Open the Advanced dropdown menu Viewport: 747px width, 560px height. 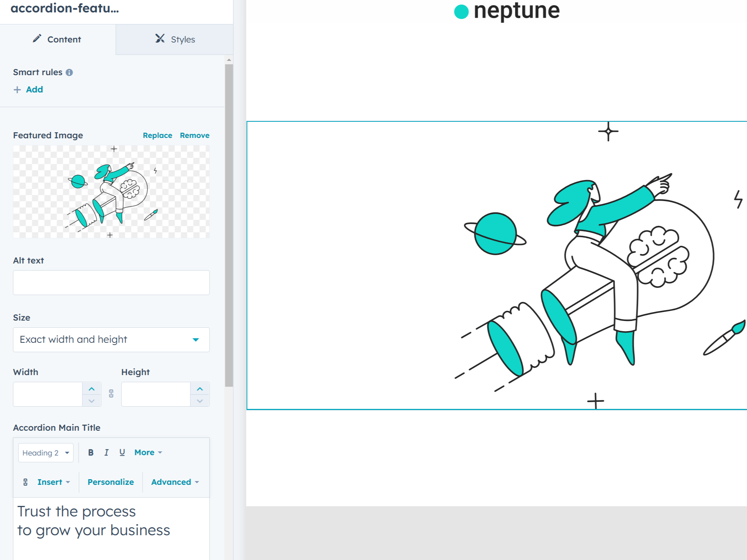(x=175, y=482)
